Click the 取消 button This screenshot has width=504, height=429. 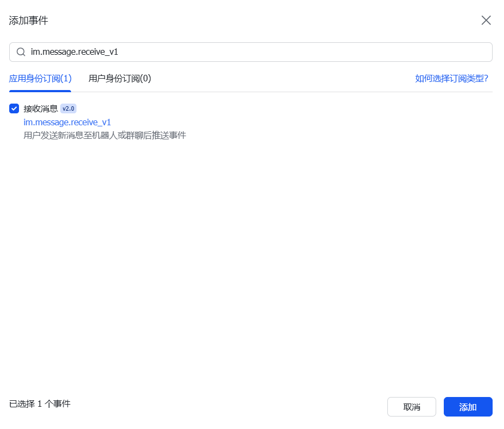[x=411, y=407]
